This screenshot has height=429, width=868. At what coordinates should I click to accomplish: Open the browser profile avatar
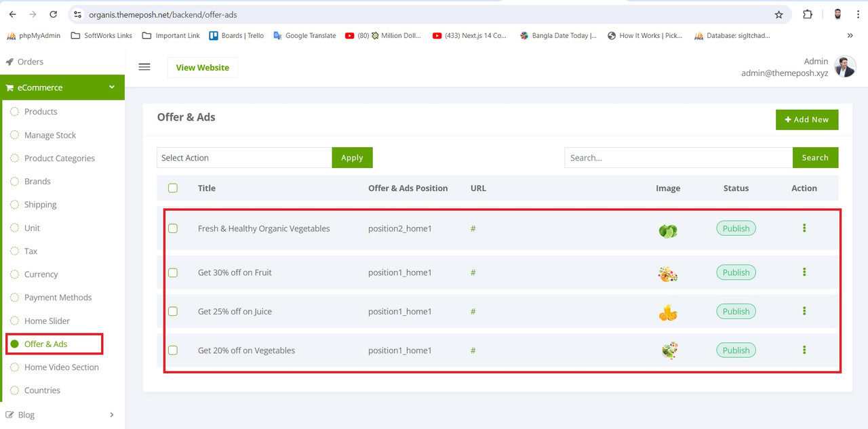coord(837,14)
